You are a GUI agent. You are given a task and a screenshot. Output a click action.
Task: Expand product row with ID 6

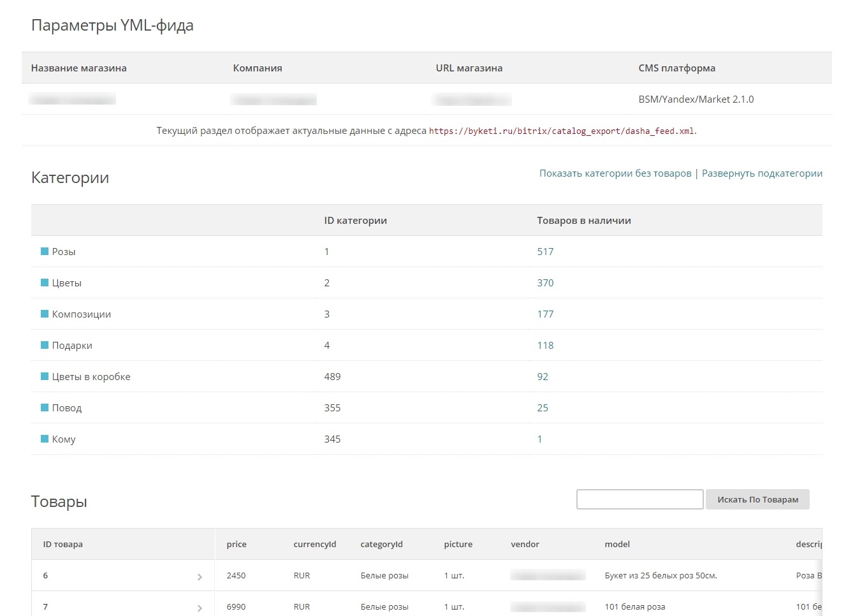pyautogui.click(x=200, y=576)
